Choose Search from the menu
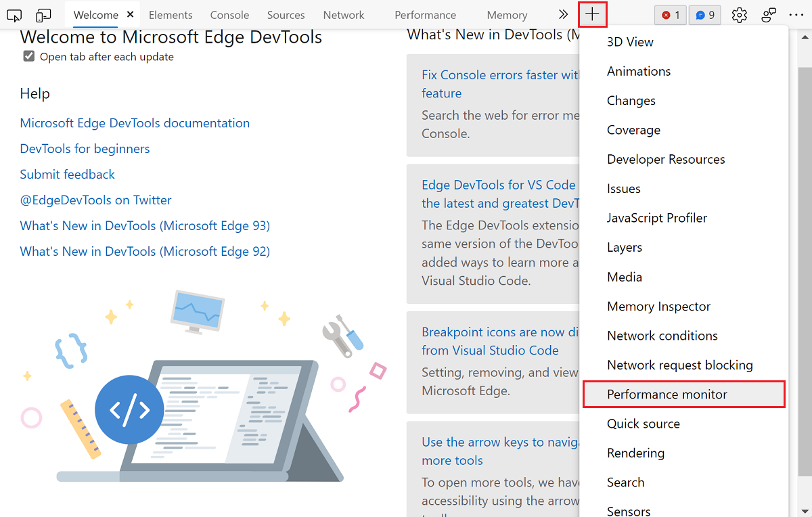 [684, 482]
